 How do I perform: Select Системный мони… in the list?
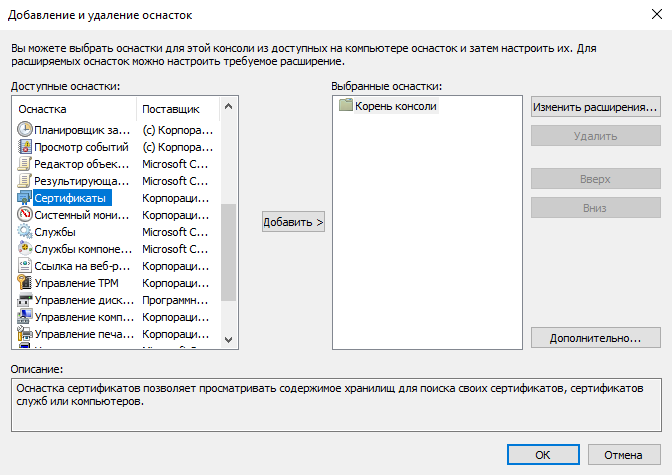[116, 214]
